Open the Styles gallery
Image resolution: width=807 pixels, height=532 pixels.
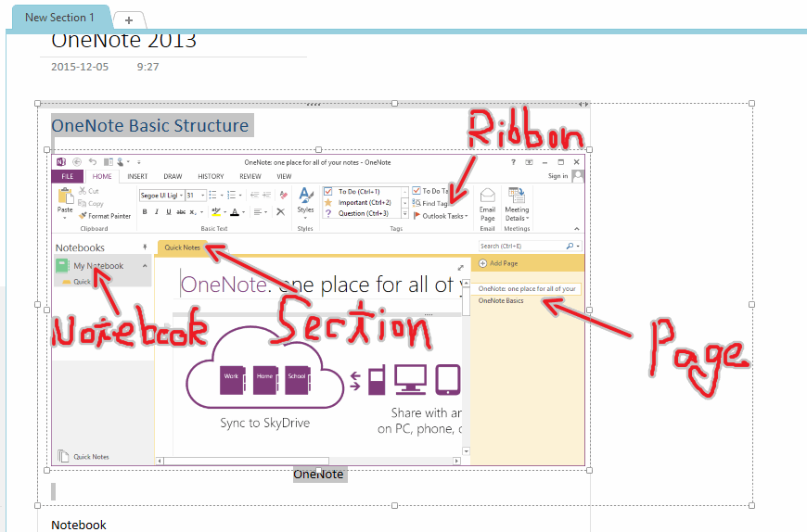point(305,202)
